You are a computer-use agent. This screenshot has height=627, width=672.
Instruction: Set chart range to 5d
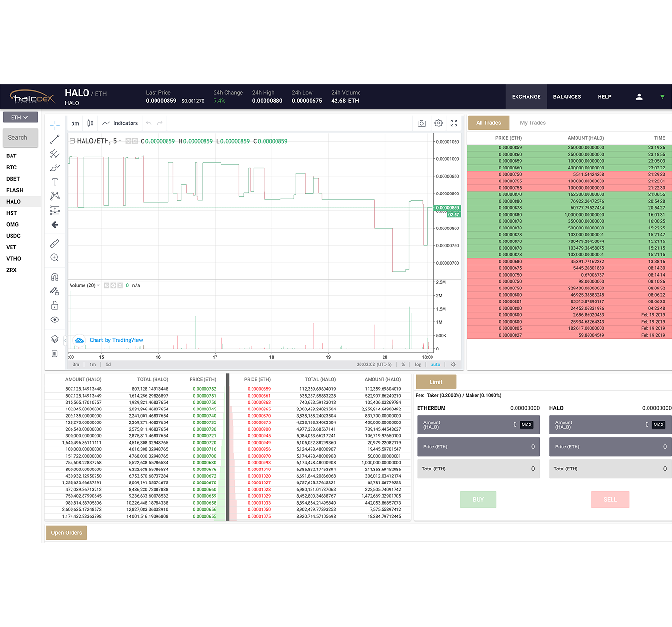tap(108, 365)
